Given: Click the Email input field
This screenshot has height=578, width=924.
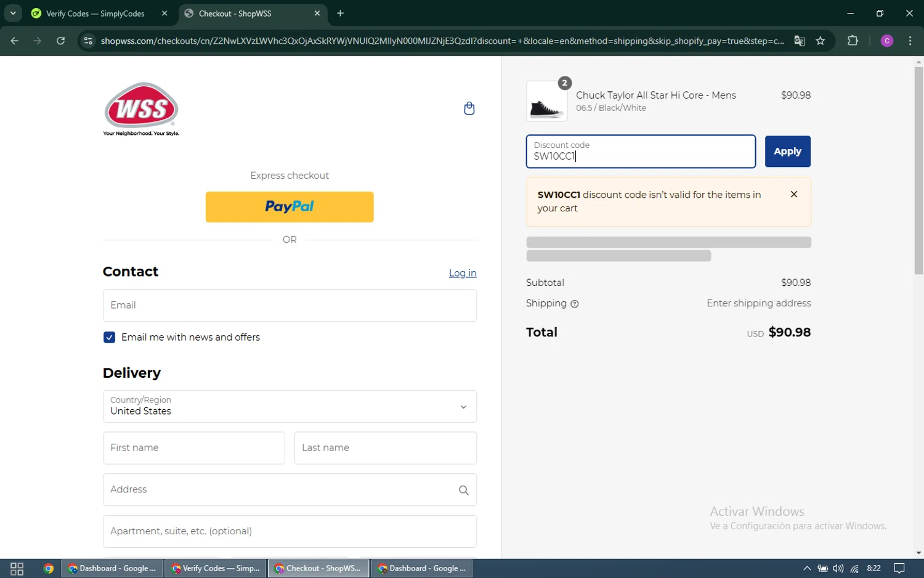Looking at the screenshot, I should pos(290,306).
